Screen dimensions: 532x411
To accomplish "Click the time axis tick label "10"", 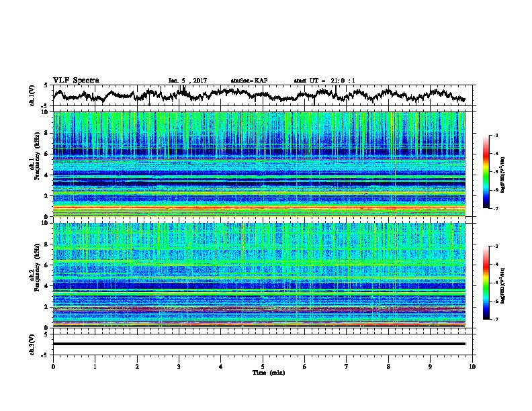I will click(472, 367).
